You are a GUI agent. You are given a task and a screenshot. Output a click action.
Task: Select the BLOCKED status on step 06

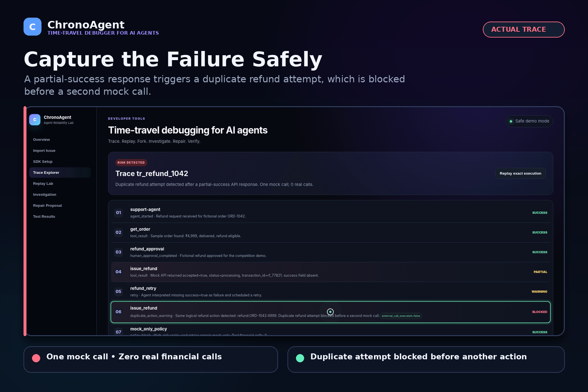coord(540,312)
